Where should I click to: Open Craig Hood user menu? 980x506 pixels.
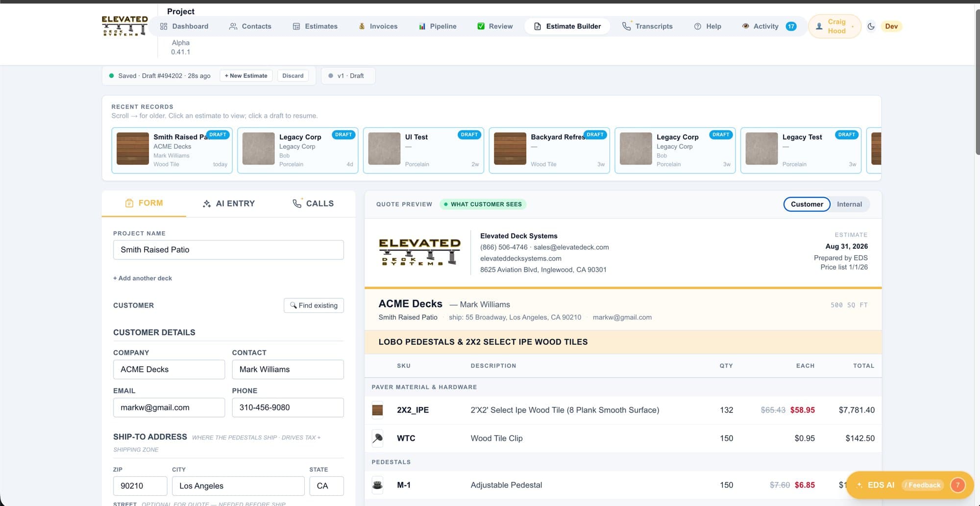[x=834, y=26]
